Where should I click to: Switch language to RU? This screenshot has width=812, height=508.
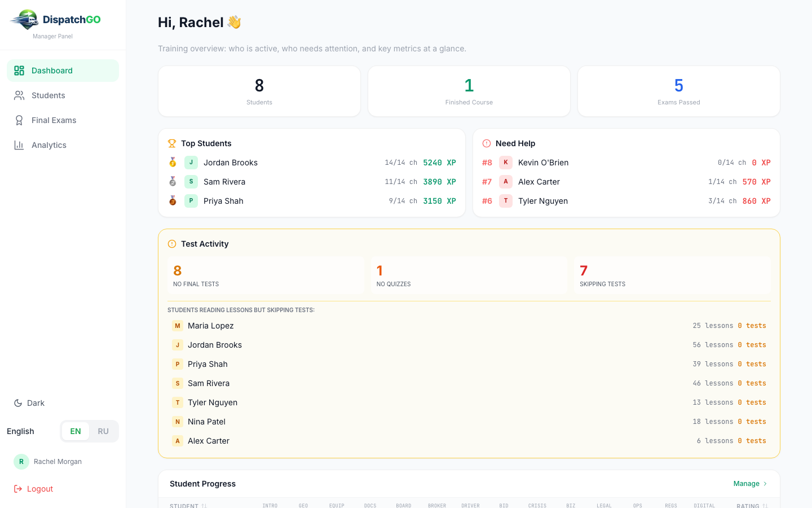pyautogui.click(x=103, y=431)
